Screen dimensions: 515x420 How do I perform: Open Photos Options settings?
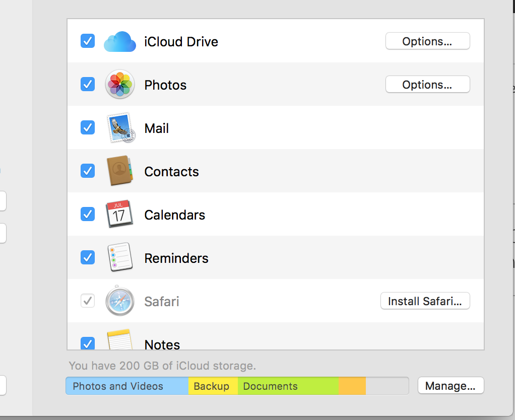427,85
